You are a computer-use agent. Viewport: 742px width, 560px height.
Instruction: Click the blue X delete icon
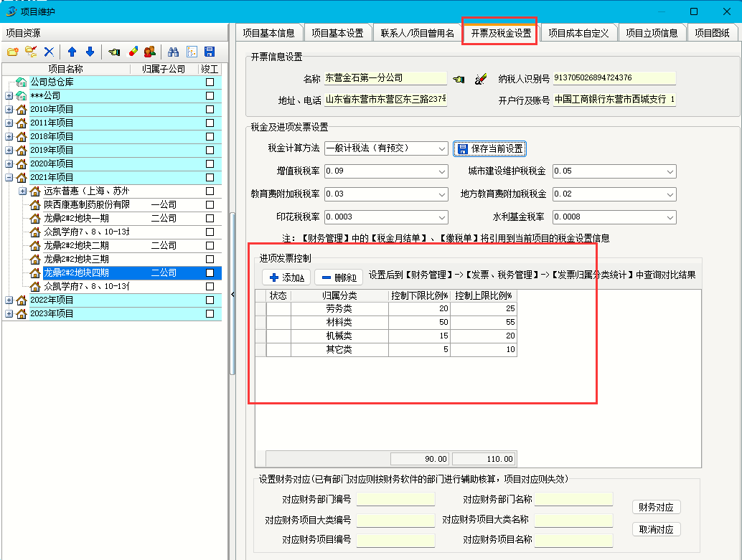pos(49,52)
